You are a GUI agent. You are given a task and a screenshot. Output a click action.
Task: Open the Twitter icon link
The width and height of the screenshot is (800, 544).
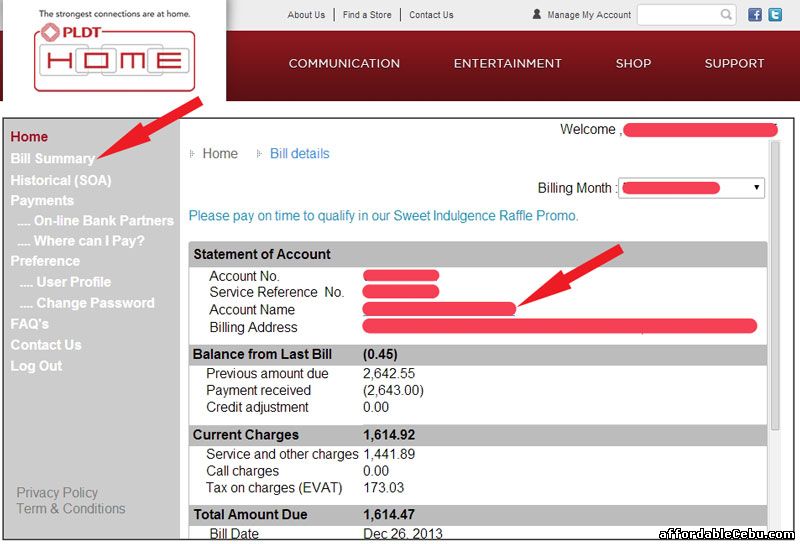(775, 15)
